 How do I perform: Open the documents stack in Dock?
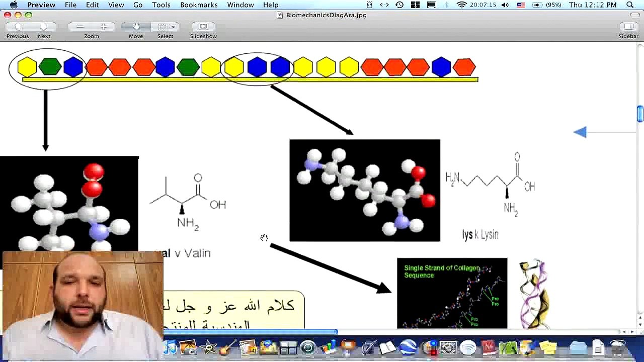(598, 347)
